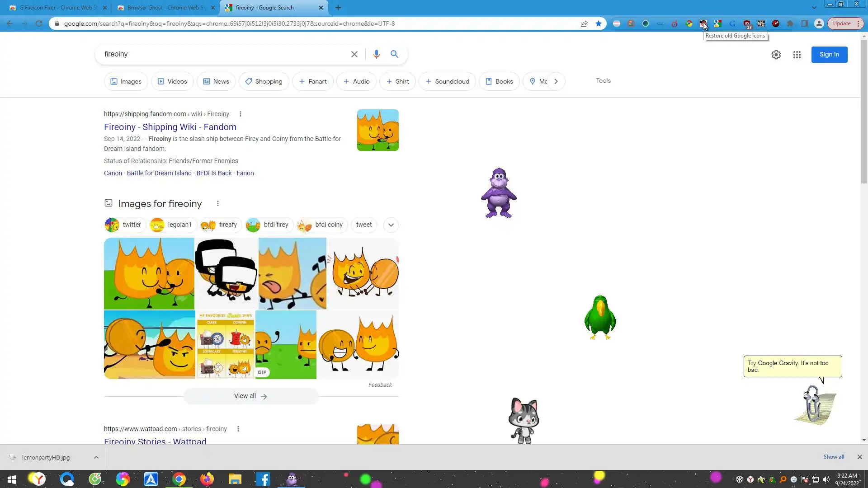Image resolution: width=868 pixels, height=488 pixels.
Task: Clear the search box with the X icon
Action: (354, 54)
